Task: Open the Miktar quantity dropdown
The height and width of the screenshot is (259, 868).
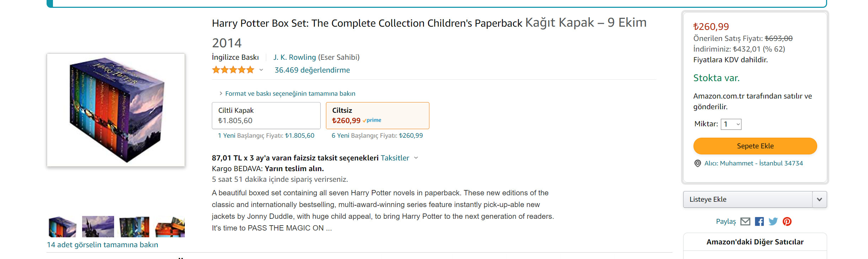Action: 731,124
